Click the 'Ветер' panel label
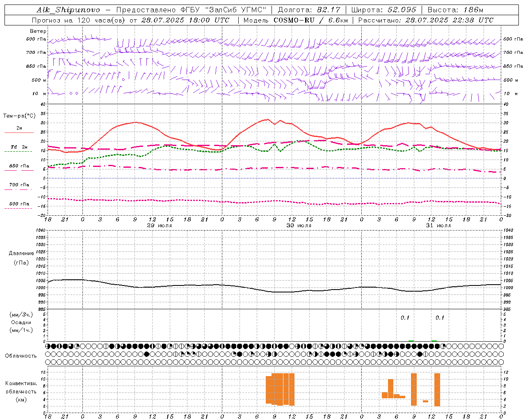Screen dimensions: 525x420 click(x=38, y=31)
